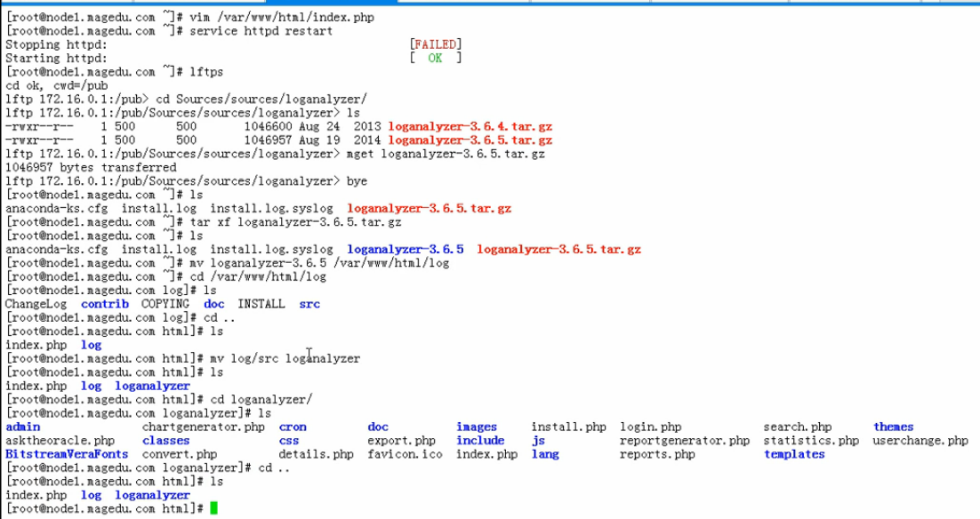Select the admin directory name
This screenshot has width=980, height=519.
click(x=23, y=427)
